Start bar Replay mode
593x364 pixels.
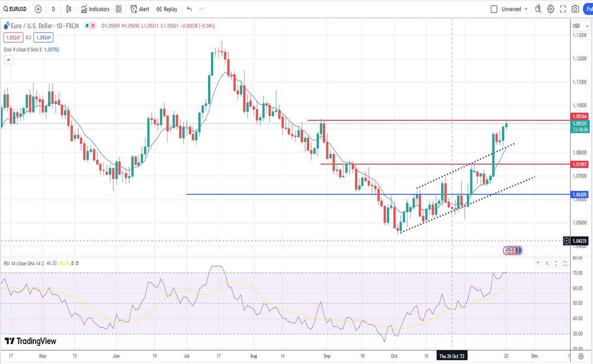point(167,9)
